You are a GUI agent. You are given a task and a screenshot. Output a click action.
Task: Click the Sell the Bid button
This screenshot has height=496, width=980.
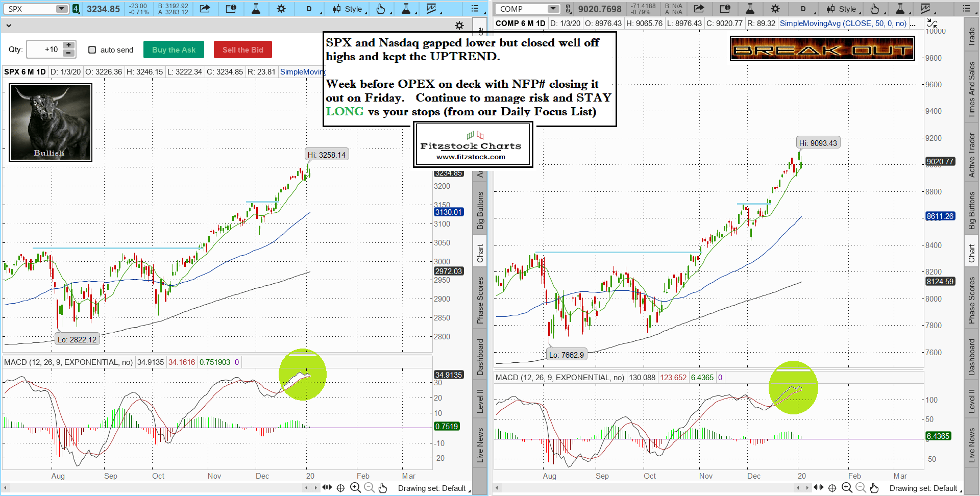pos(242,49)
